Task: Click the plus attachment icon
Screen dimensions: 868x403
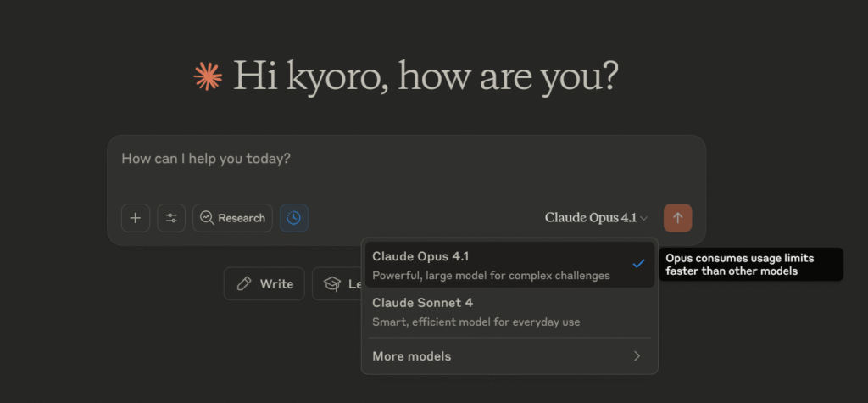Action: (x=135, y=218)
